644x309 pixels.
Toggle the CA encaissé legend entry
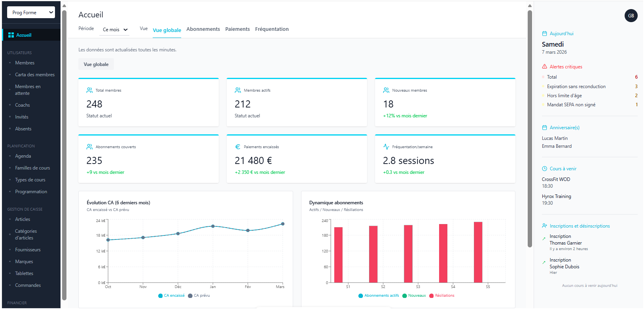[x=171, y=296]
